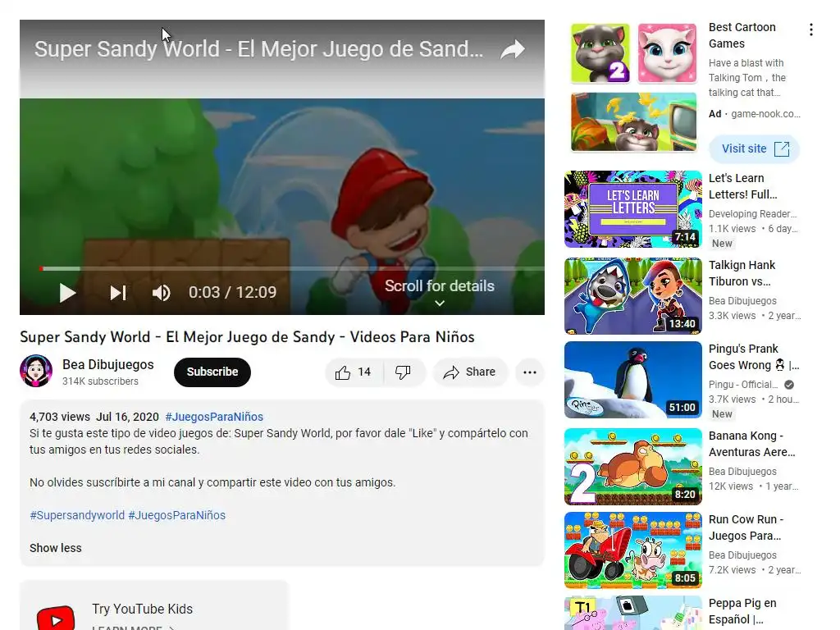
Task: Open the Let's Learn Letters thumbnail
Action: click(x=632, y=209)
